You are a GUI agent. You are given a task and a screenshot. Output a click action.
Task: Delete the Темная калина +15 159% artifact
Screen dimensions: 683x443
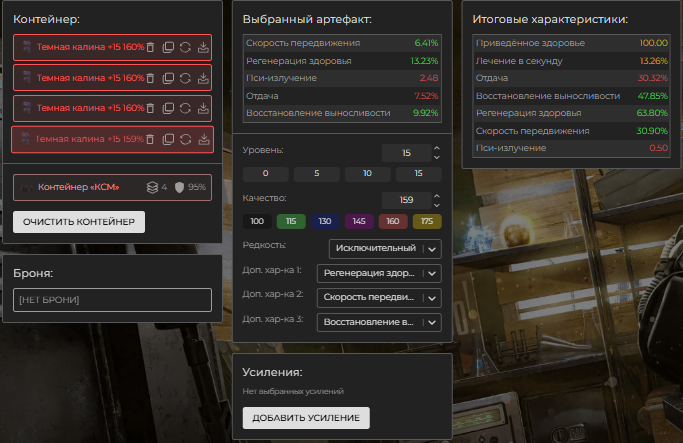pyautogui.click(x=150, y=140)
